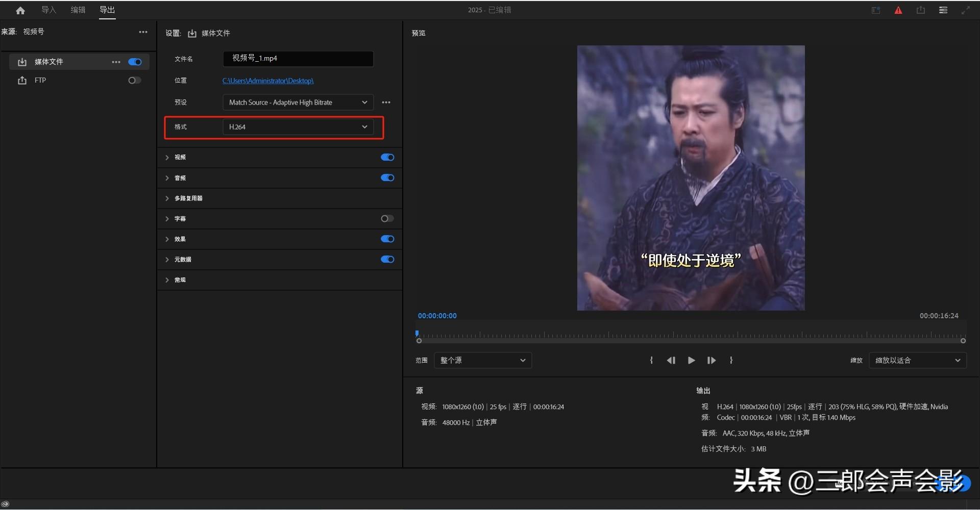The image size is (980, 510).
Task: Open 媒体文件 destination options (three dots)
Action: tap(116, 62)
